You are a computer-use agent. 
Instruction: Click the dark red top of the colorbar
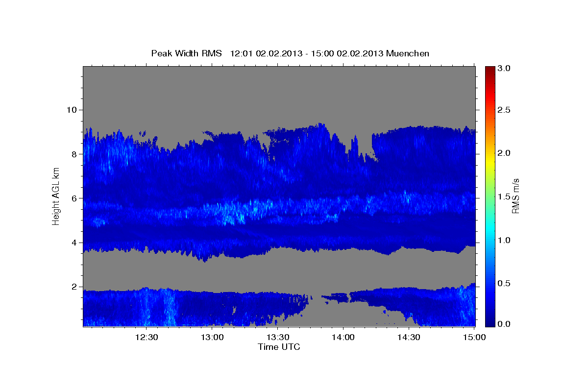(490, 70)
